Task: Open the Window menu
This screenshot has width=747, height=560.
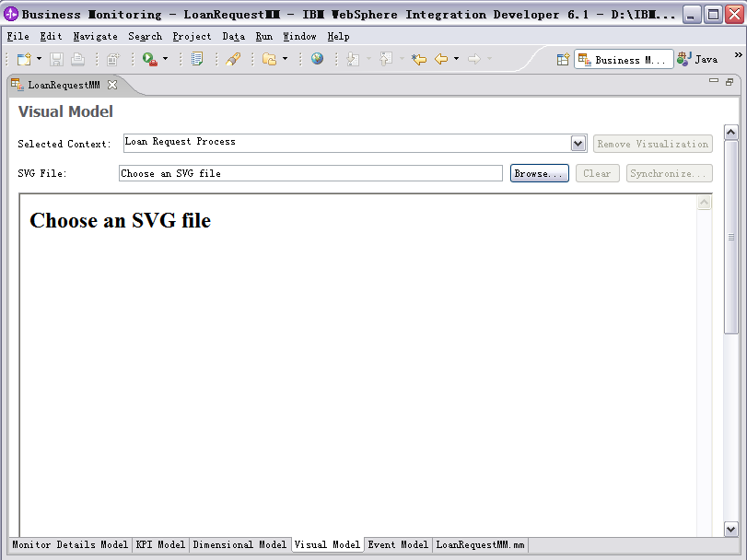Action: coord(299,37)
